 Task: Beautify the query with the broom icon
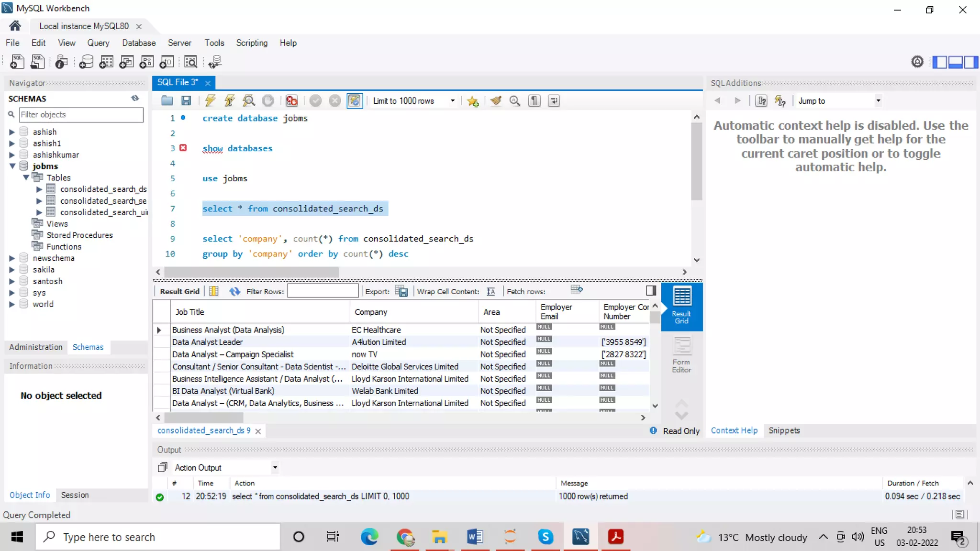pos(496,100)
